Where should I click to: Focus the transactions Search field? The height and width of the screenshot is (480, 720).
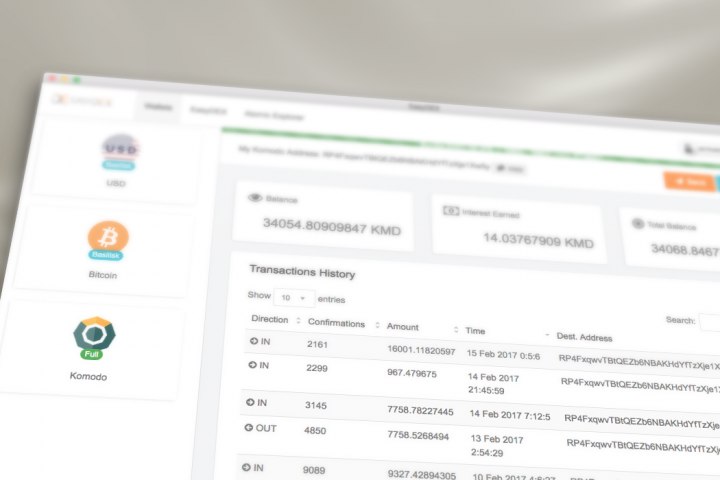click(710, 323)
